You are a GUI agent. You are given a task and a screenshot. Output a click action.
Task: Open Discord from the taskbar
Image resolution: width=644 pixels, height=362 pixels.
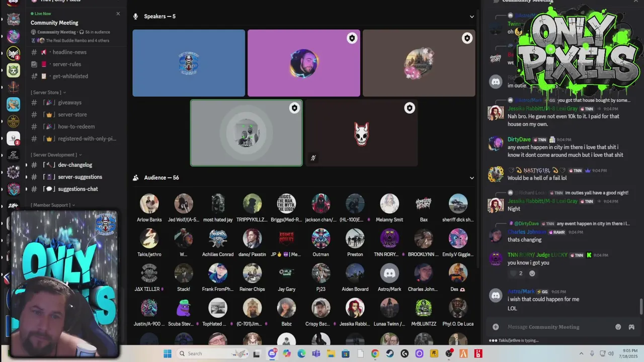click(272, 353)
